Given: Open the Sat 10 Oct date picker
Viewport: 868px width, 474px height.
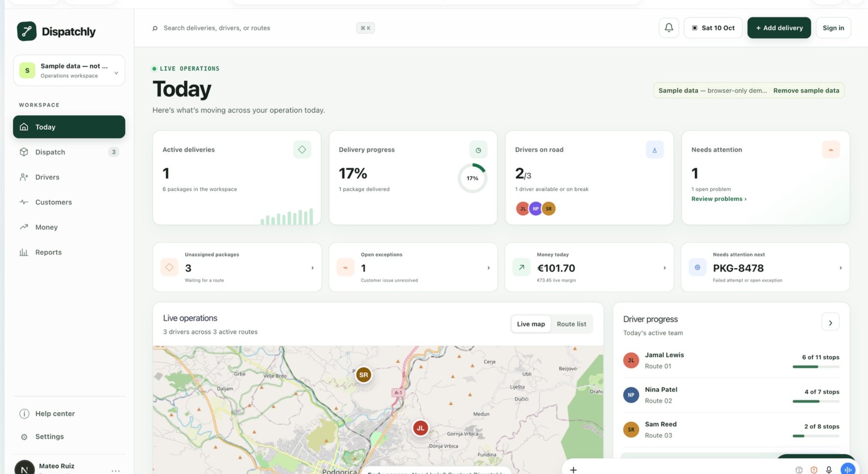Looking at the screenshot, I should (713, 28).
